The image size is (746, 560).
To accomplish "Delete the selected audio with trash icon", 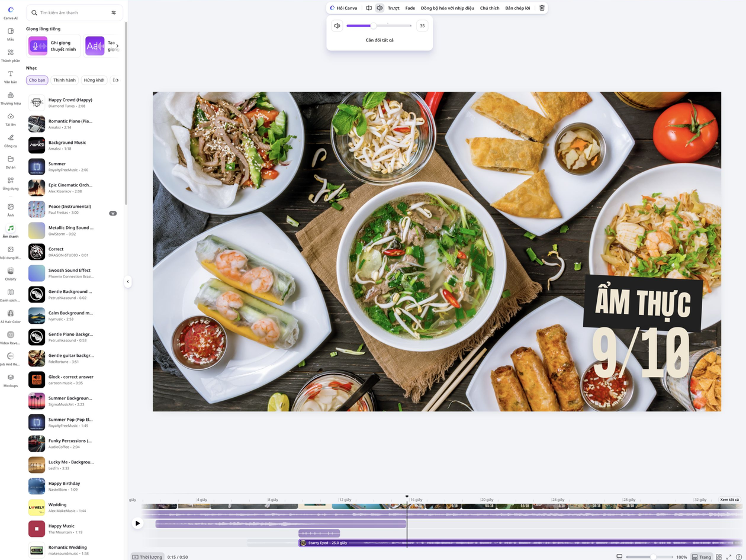I will 542,8.
